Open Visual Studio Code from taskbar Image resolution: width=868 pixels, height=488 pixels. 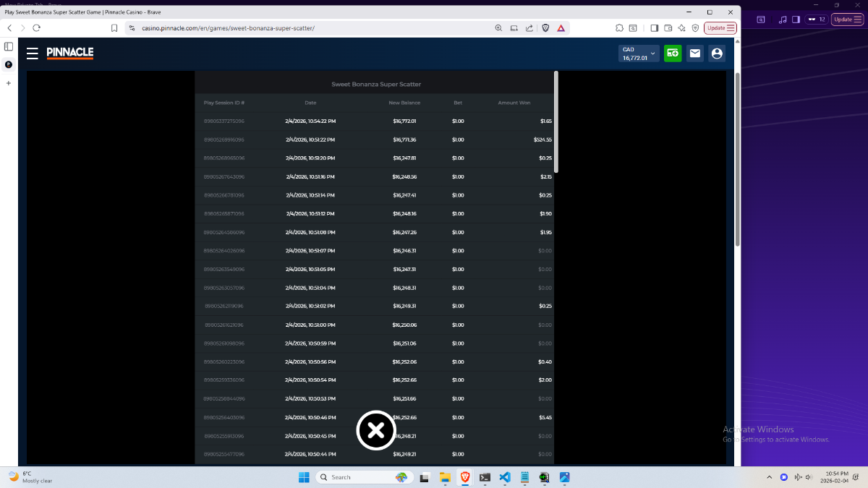[505, 477]
